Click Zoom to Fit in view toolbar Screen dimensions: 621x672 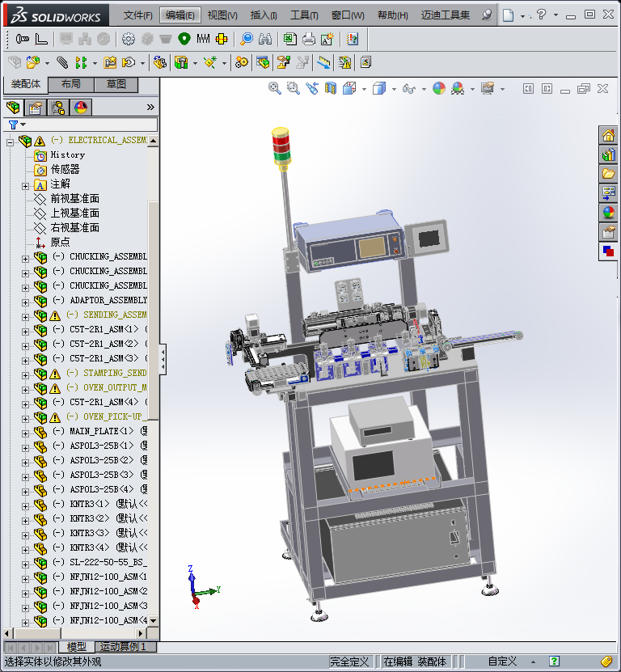click(x=274, y=89)
